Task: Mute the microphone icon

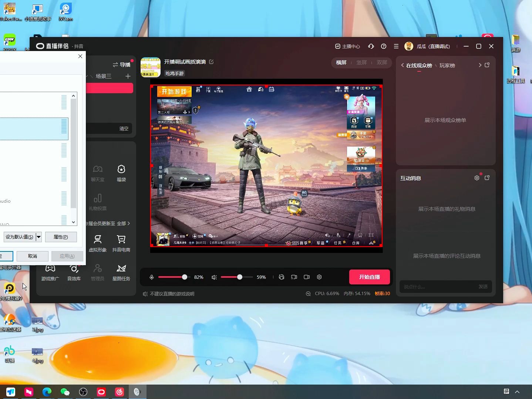Action: pos(152,277)
